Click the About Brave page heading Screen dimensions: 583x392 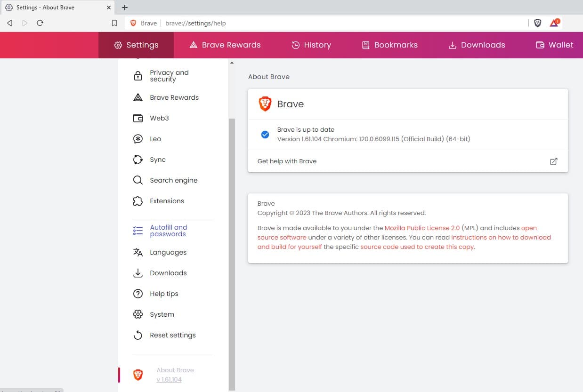(269, 77)
